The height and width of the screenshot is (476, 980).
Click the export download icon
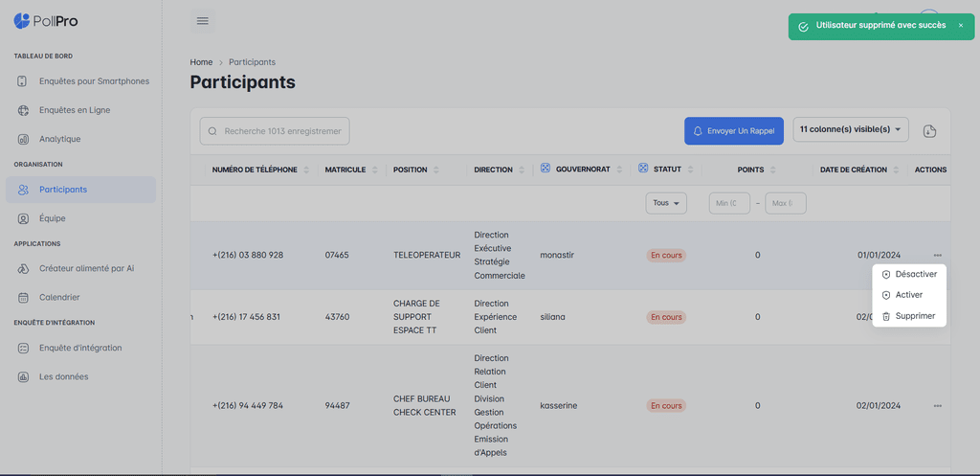coord(929,131)
